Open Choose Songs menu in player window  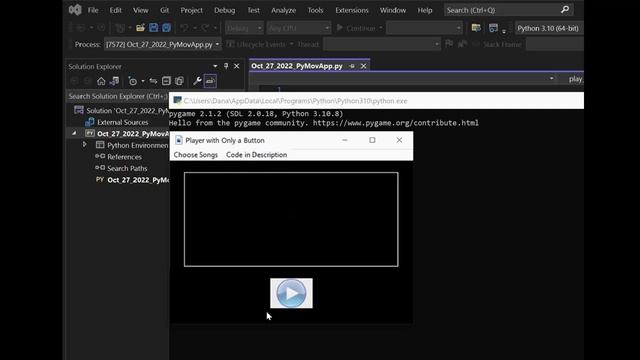pos(196,155)
